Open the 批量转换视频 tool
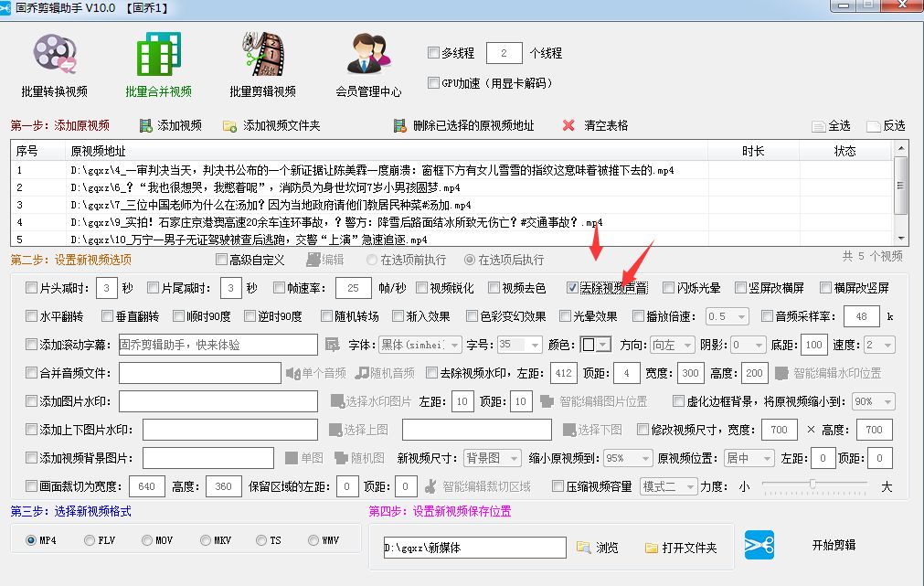This screenshot has height=586, width=924. 55,62
